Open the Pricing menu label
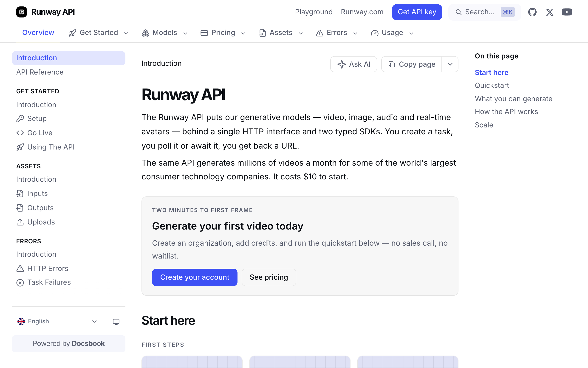Viewport: 588px width, 368px height. coord(223,33)
